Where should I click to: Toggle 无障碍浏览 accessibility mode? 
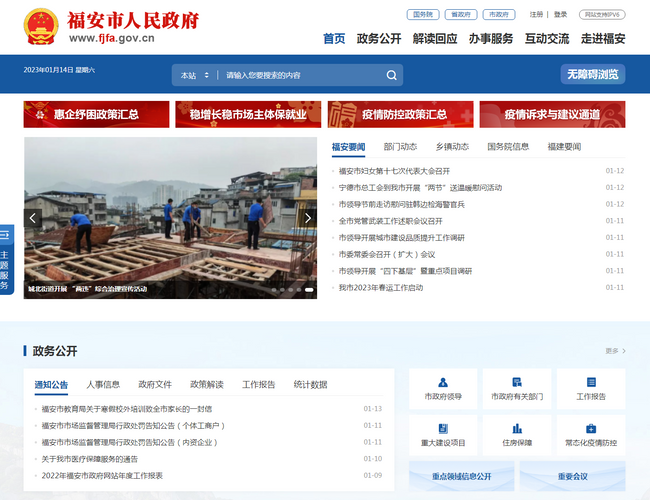(593, 74)
